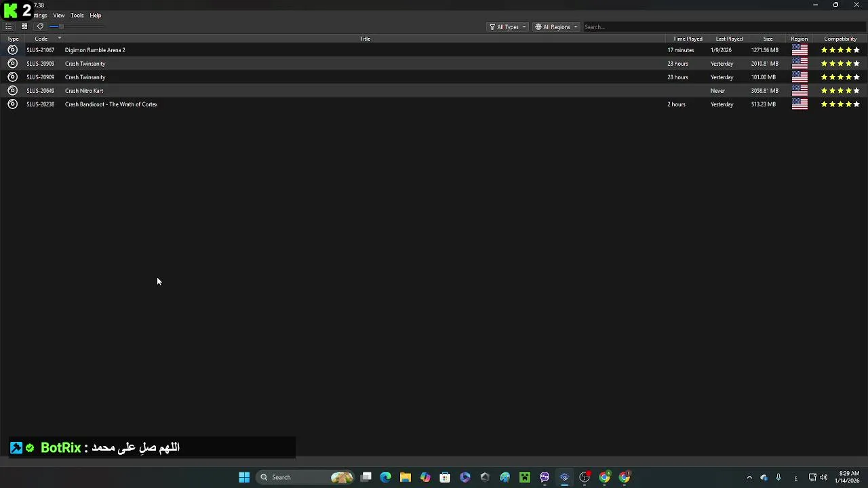Click the US flag for Digimon Rumble Arena 2

coord(800,50)
